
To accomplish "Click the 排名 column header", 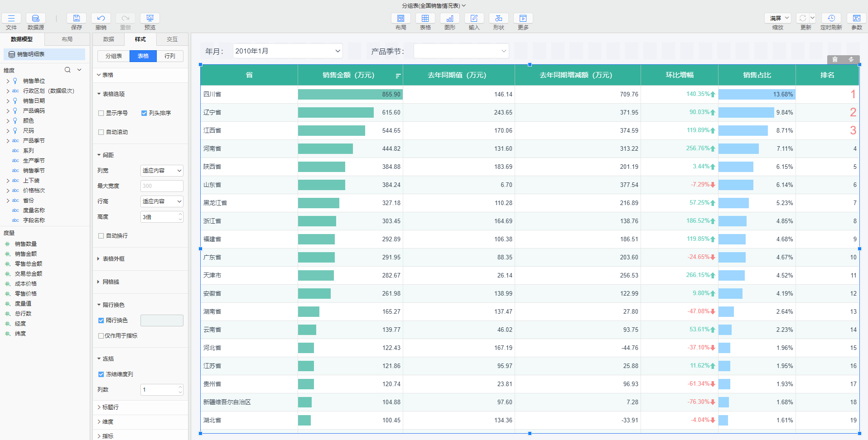I will coord(827,75).
